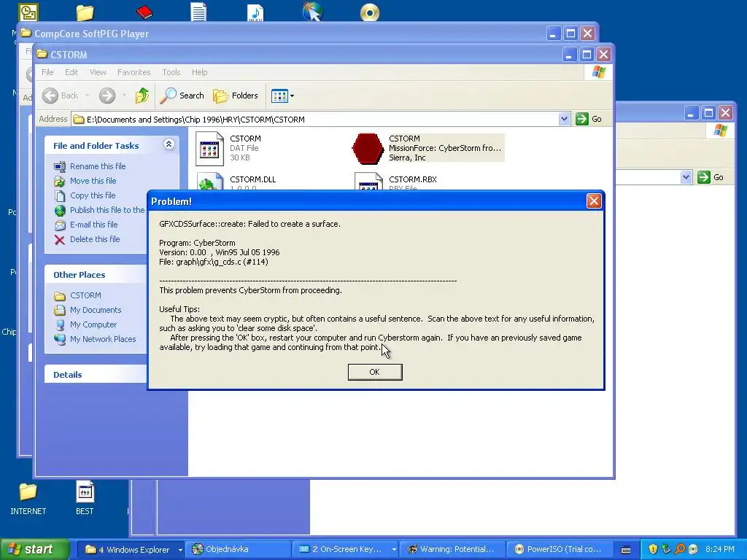Open the CD disc desktop icon
This screenshot has height=560, width=747.
click(x=370, y=12)
